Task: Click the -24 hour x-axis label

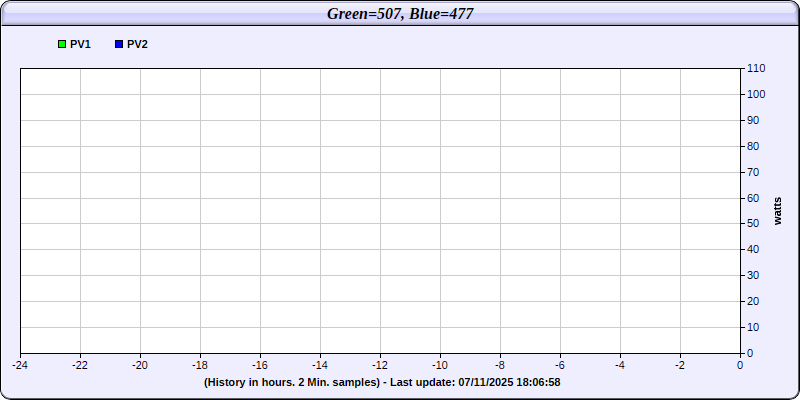Action: click(20, 366)
